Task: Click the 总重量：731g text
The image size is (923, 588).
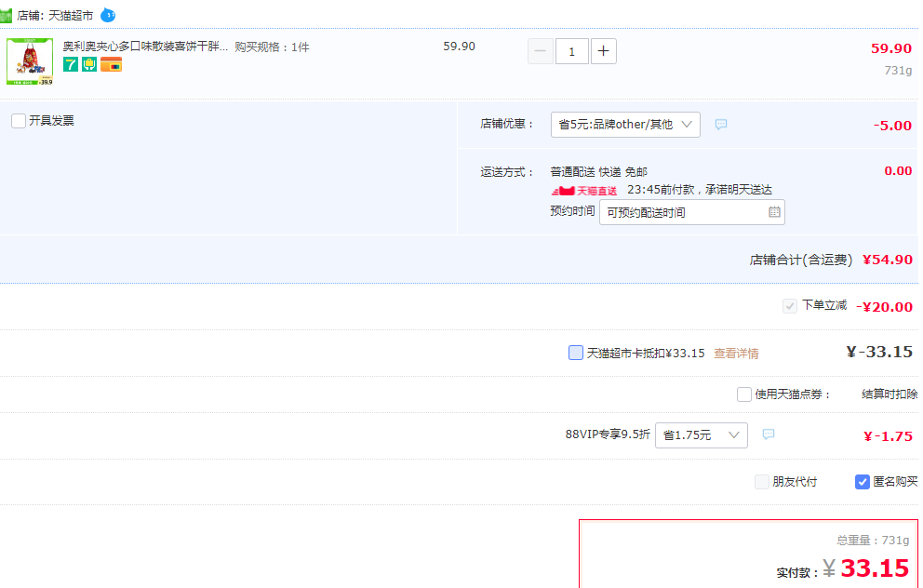Action: (x=873, y=541)
